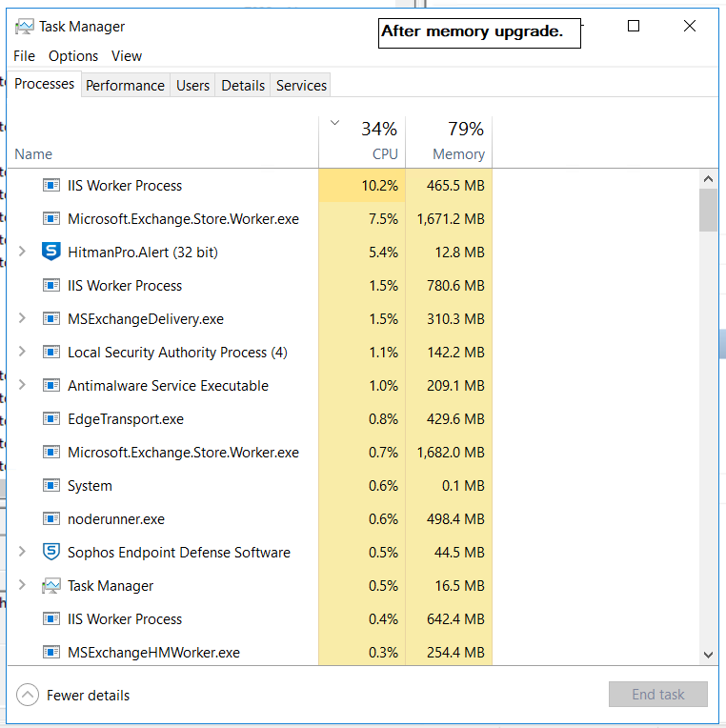Switch to the Users tab

click(192, 86)
